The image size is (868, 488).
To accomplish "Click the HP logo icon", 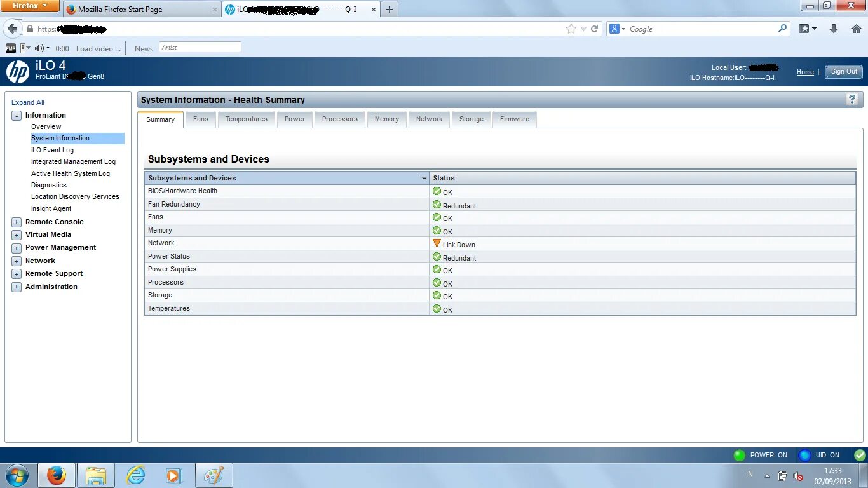I will tap(18, 72).
